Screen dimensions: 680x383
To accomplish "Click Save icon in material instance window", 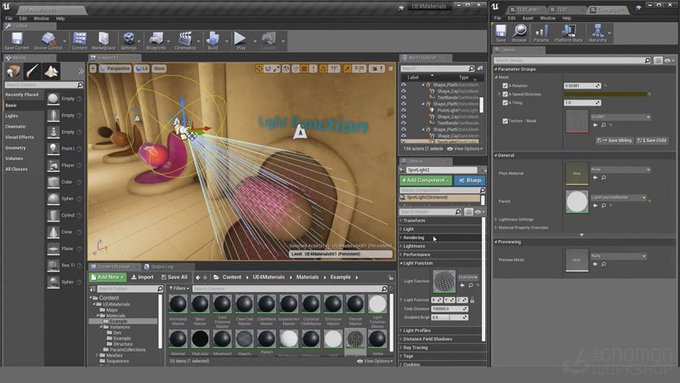I will tap(501, 33).
